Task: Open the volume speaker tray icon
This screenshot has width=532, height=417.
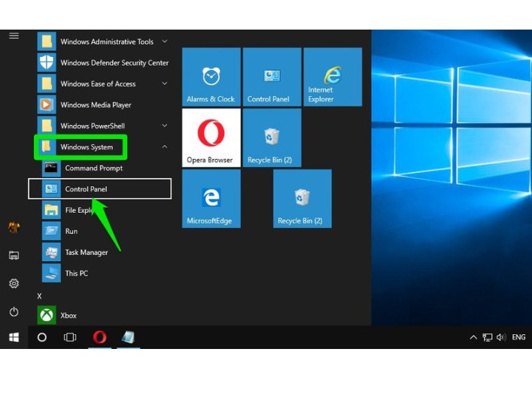Action: tap(501, 337)
